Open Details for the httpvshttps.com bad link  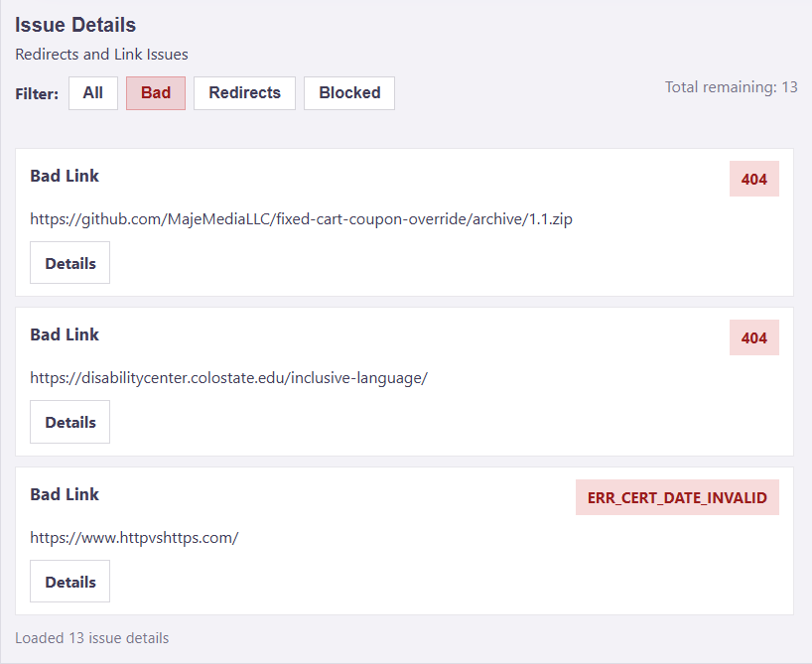(69, 581)
